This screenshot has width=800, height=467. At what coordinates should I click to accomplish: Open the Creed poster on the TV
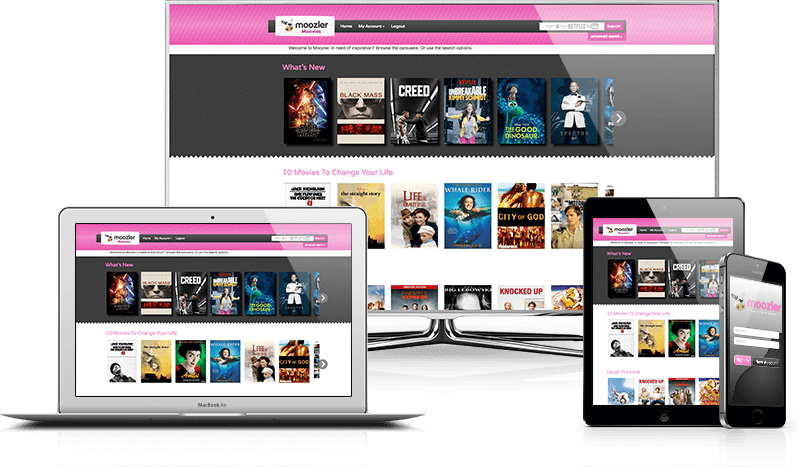414,111
